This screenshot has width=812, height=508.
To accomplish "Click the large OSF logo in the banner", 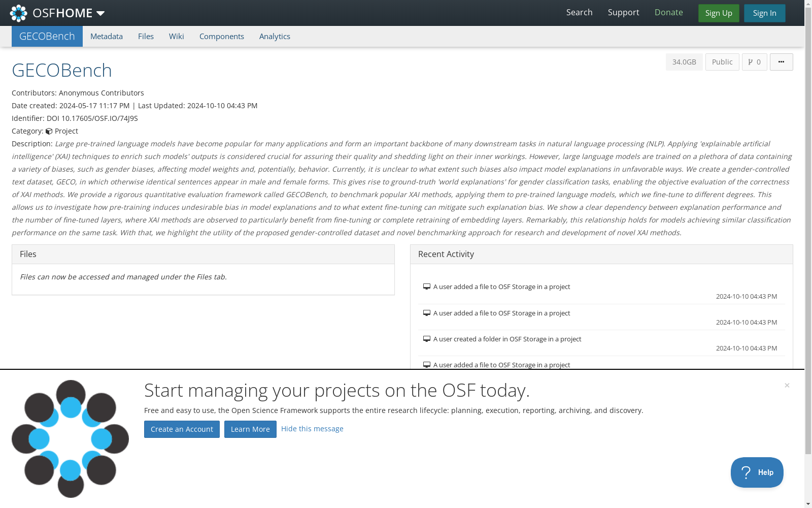I will pyautogui.click(x=71, y=439).
